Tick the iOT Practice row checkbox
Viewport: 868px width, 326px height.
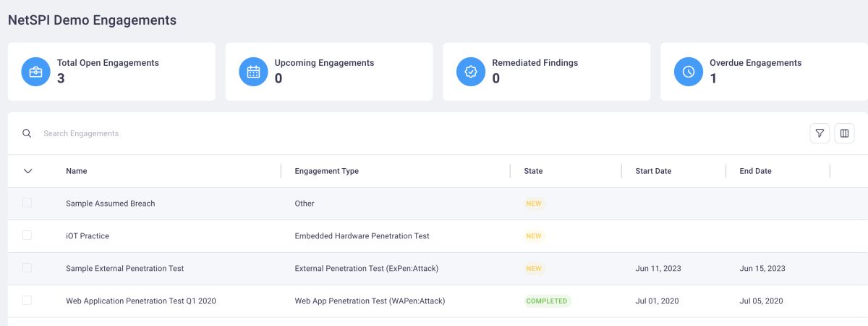27,235
